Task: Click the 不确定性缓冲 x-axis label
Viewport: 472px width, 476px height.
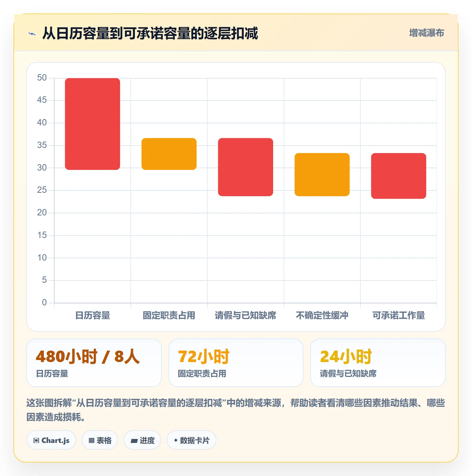Action: (322, 316)
